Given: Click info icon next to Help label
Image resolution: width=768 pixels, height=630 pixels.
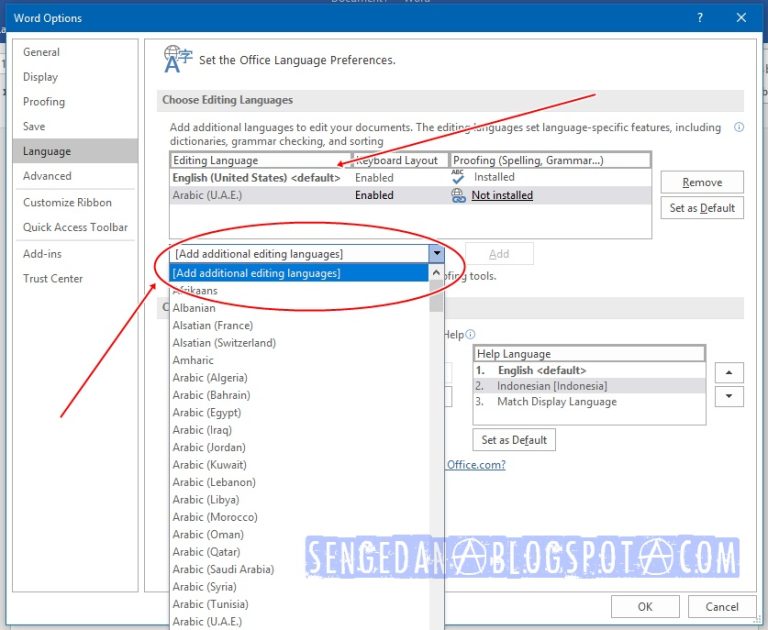Looking at the screenshot, I should click(x=470, y=335).
